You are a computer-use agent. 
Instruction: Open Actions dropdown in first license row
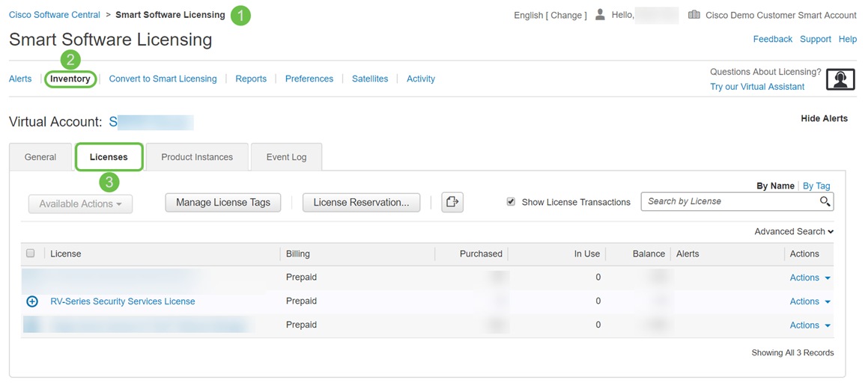click(810, 278)
